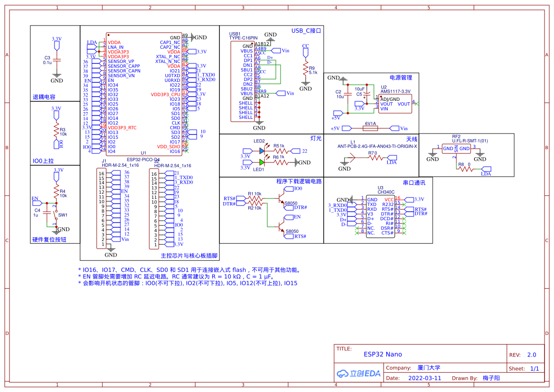The image size is (554, 392).
Task: Click the ESP32-PICO-D4 part name label
Action: (x=143, y=160)
